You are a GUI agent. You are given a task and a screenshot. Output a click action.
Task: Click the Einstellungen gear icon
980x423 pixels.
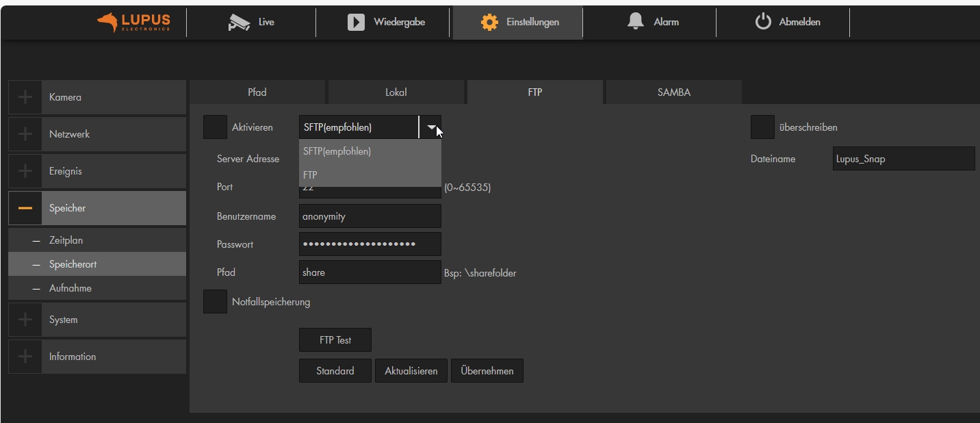489,21
